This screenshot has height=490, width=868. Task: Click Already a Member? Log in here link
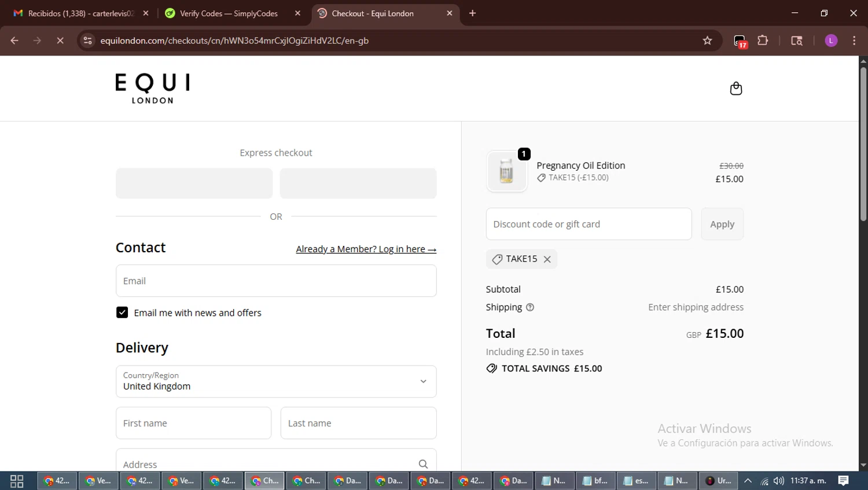(366, 249)
